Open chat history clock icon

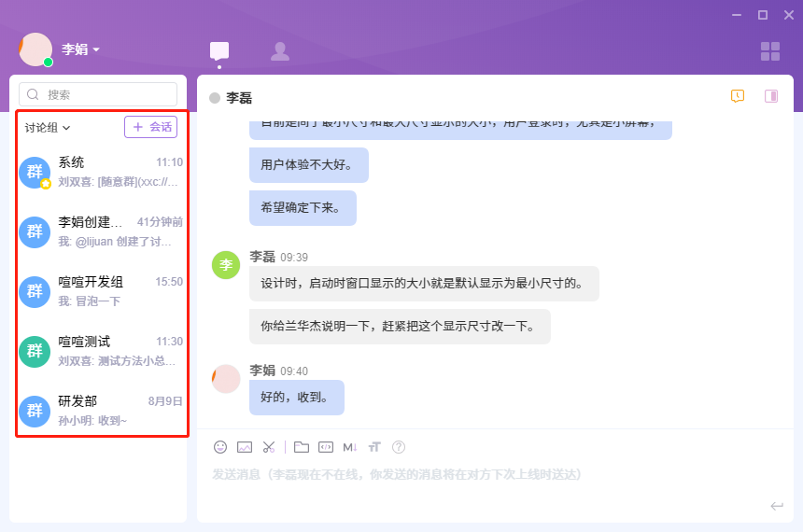[x=738, y=96]
